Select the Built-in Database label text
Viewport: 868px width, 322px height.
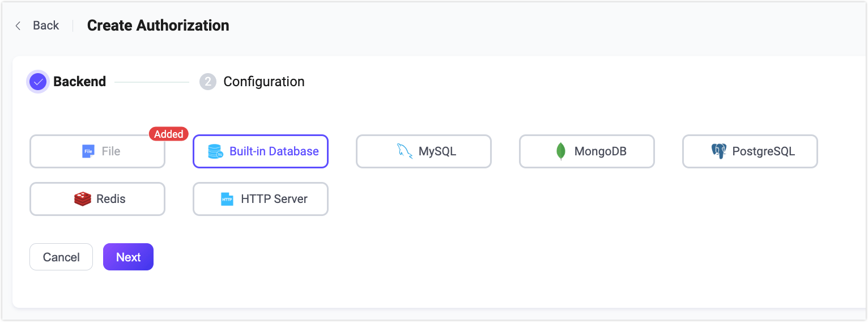point(274,151)
